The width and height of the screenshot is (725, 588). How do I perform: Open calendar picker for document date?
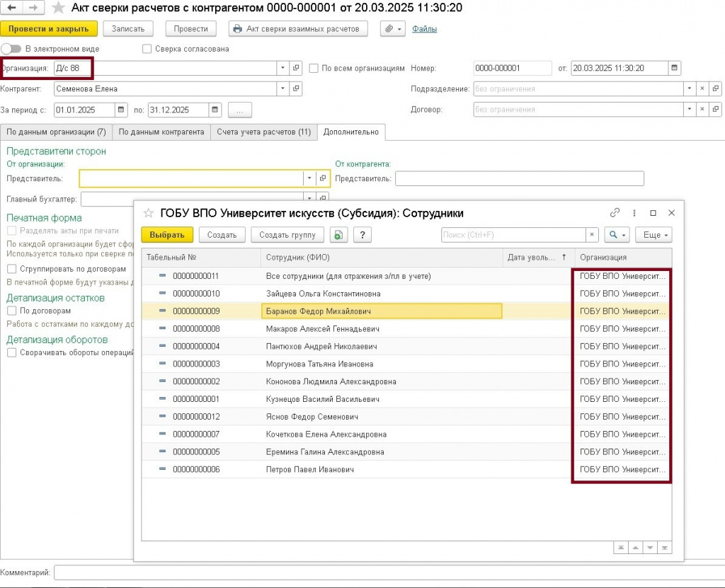click(x=674, y=68)
